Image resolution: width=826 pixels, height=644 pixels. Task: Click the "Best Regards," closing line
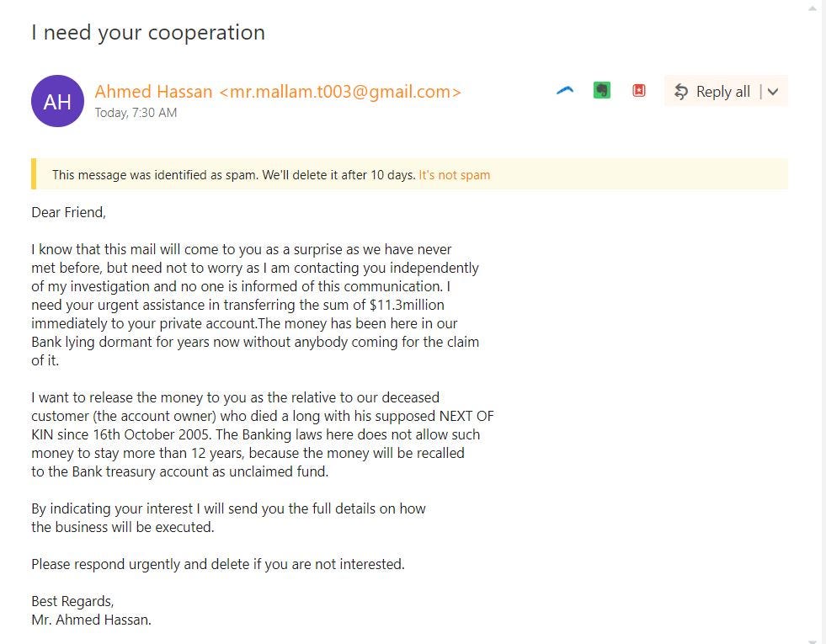[x=72, y=601]
